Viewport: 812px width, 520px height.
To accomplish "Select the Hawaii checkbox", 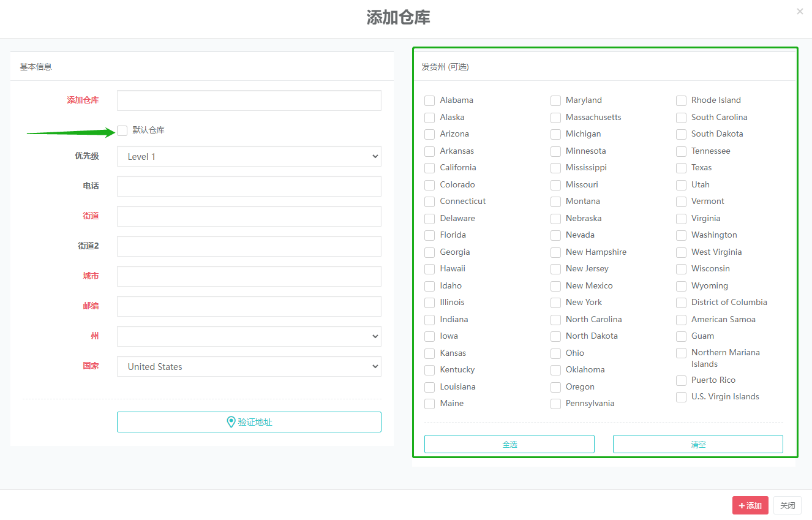I will click(430, 269).
